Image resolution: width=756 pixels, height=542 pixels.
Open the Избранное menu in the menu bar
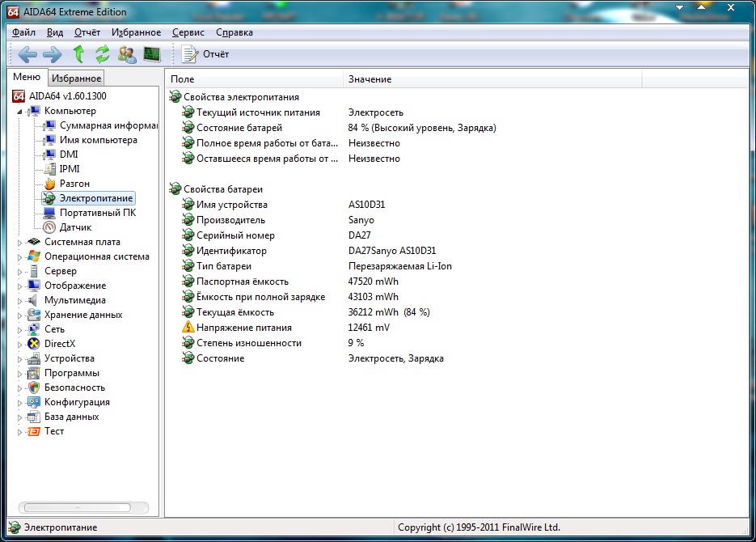[x=137, y=32]
